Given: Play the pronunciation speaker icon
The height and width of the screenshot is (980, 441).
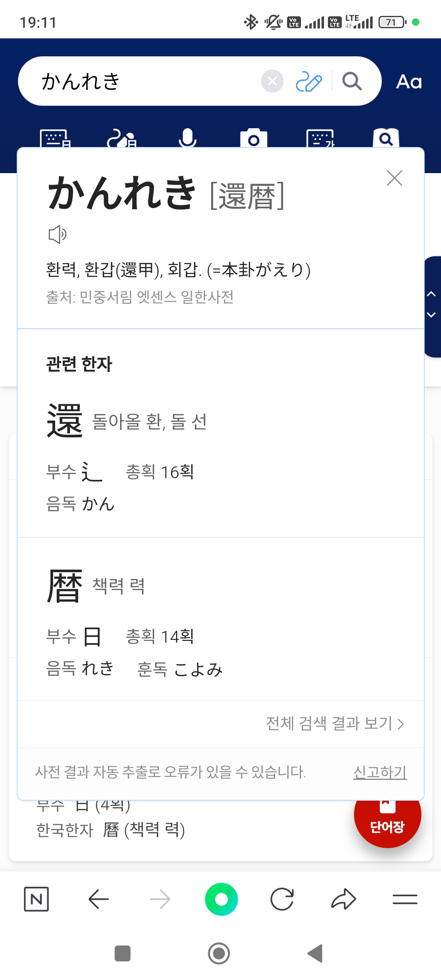Looking at the screenshot, I should click(x=58, y=234).
